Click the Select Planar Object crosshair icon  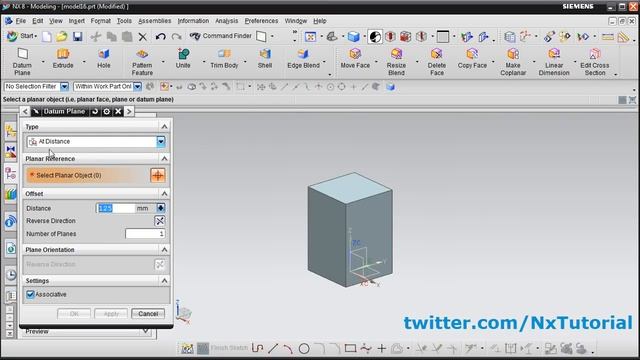pos(158,176)
